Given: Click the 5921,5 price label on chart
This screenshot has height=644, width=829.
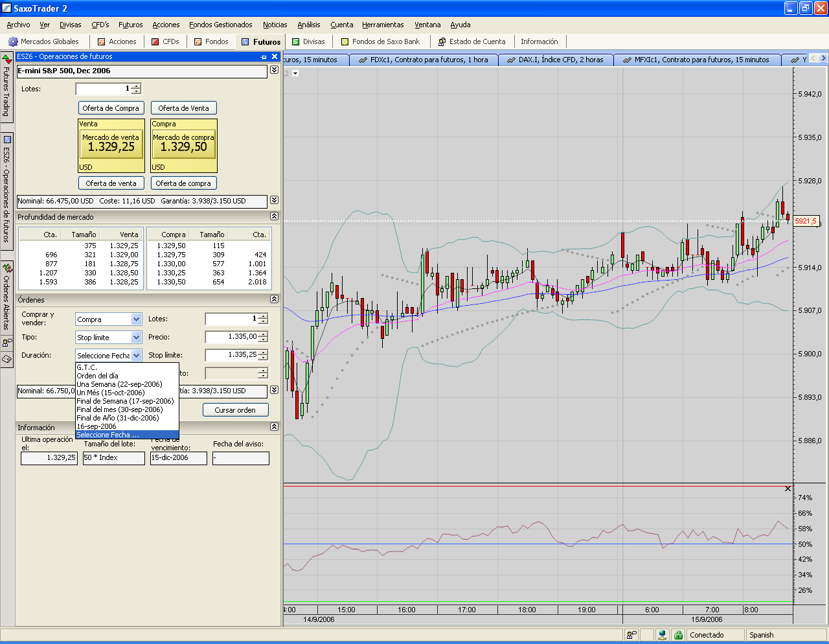Looking at the screenshot, I should (806, 221).
